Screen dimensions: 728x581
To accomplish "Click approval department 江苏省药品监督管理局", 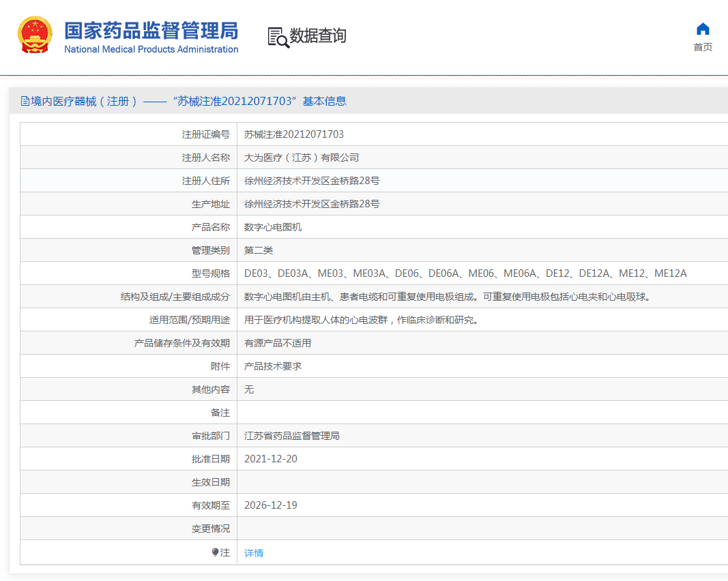I will [292, 436].
